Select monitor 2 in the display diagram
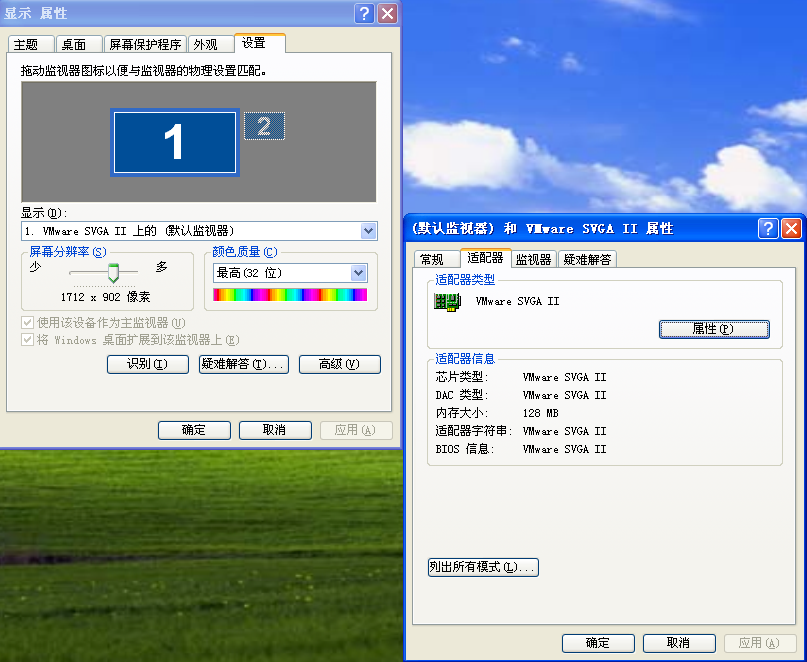The image size is (807, 662). (263, 126)
